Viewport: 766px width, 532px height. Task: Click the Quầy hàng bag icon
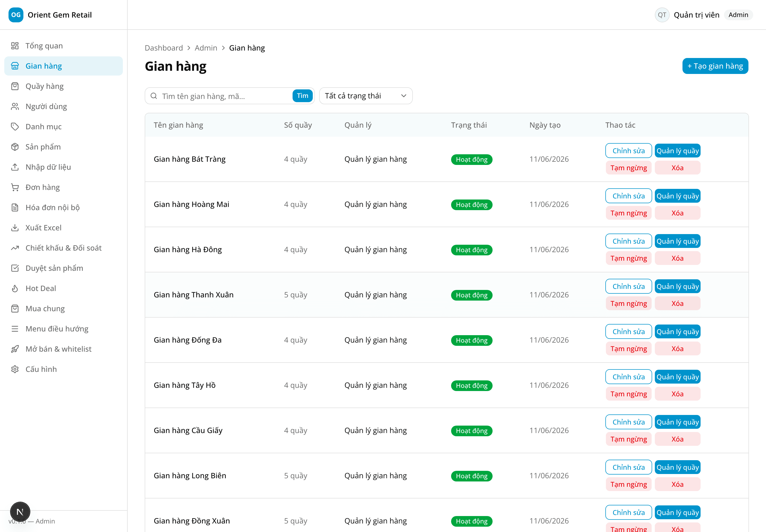click(x=15, y=86)
